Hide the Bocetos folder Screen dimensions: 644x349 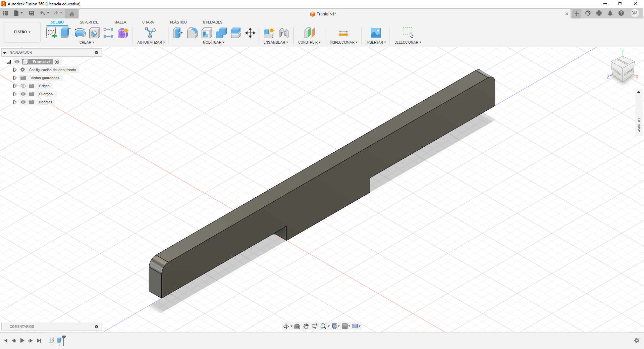pos(23,102)
